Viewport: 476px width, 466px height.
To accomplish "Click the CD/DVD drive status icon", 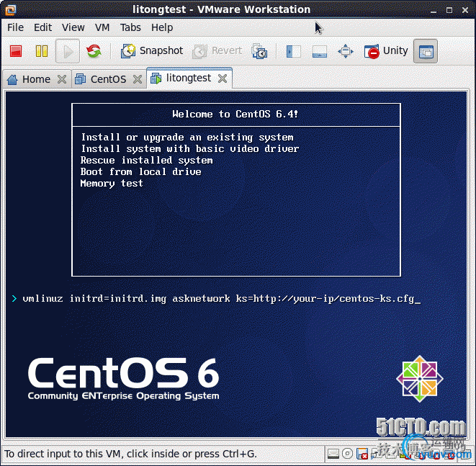I will (x=347, y=454).
